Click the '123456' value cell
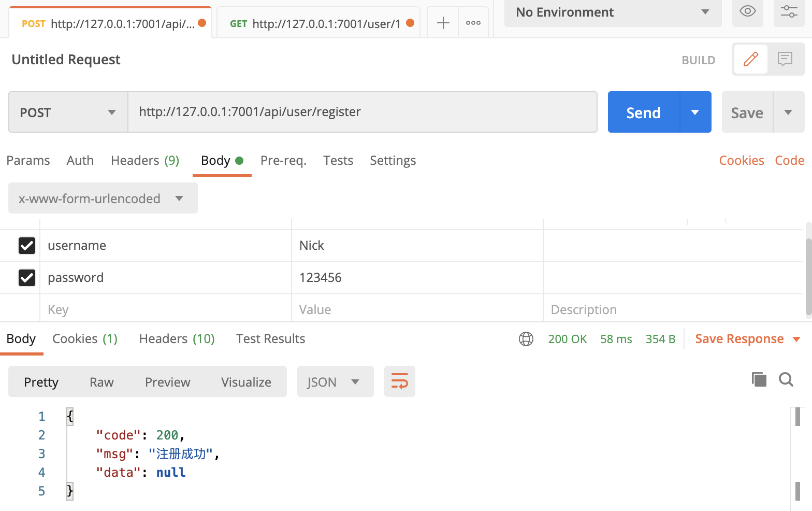This screenshot has height=511, width=812. (417, 278)
